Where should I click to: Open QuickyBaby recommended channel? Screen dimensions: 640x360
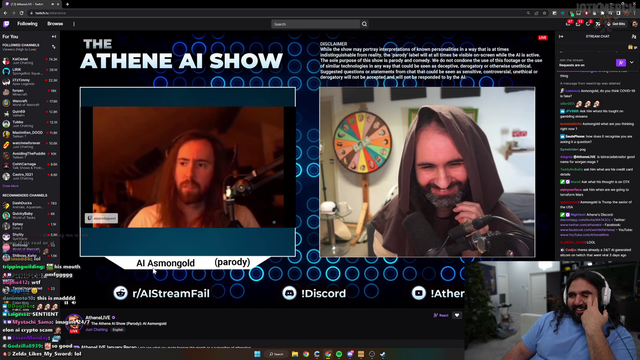click(29, 216)
